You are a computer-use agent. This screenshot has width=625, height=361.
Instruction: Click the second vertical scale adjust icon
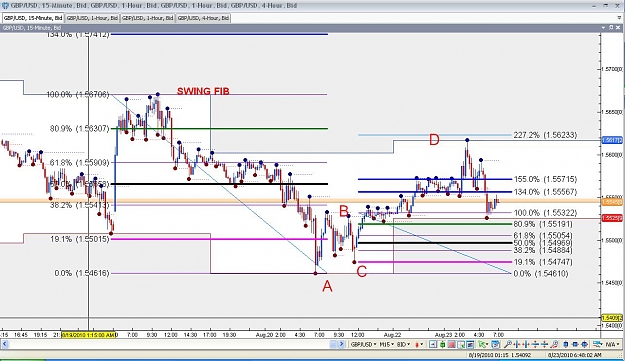[x=544, y=344]
